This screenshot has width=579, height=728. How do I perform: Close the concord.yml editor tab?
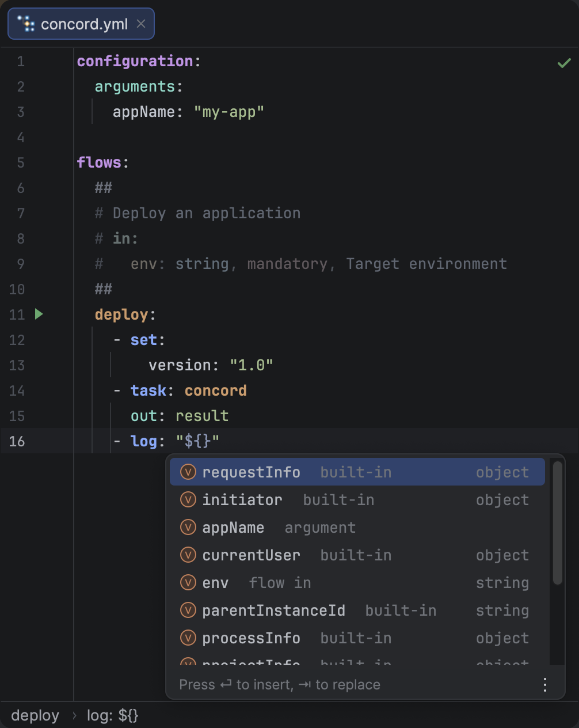(141, 24)
